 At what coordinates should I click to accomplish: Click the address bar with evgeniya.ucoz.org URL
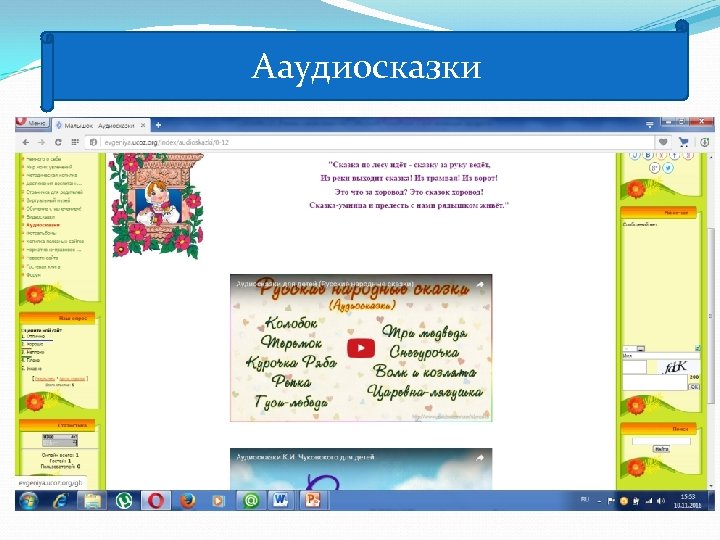[370, 142]
